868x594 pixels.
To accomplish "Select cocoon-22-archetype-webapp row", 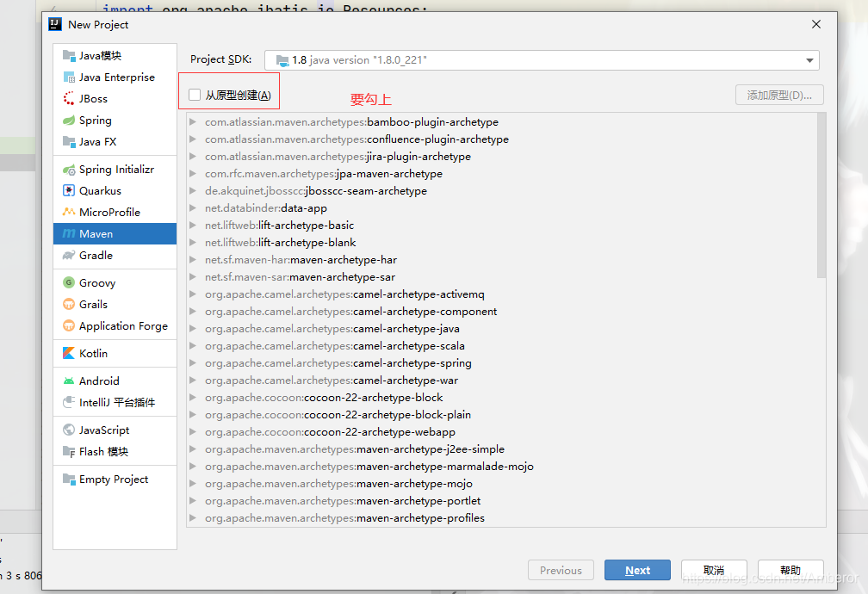I will pyautogui.click(x=501, y=432).
